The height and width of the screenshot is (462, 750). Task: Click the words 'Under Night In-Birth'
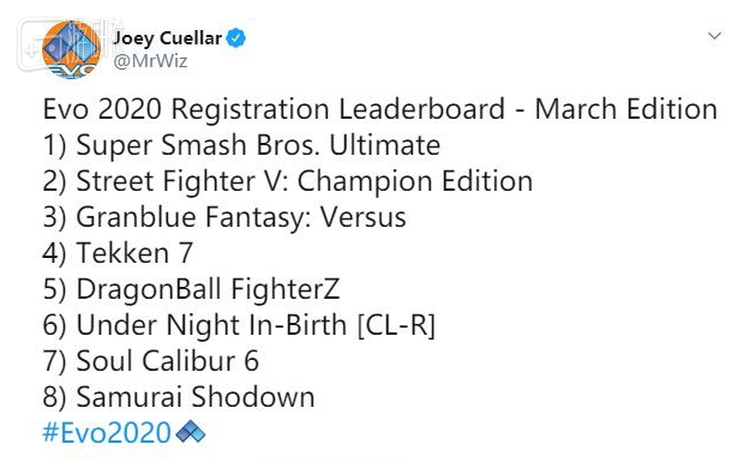pyautogui.click(x=211, y=325)
